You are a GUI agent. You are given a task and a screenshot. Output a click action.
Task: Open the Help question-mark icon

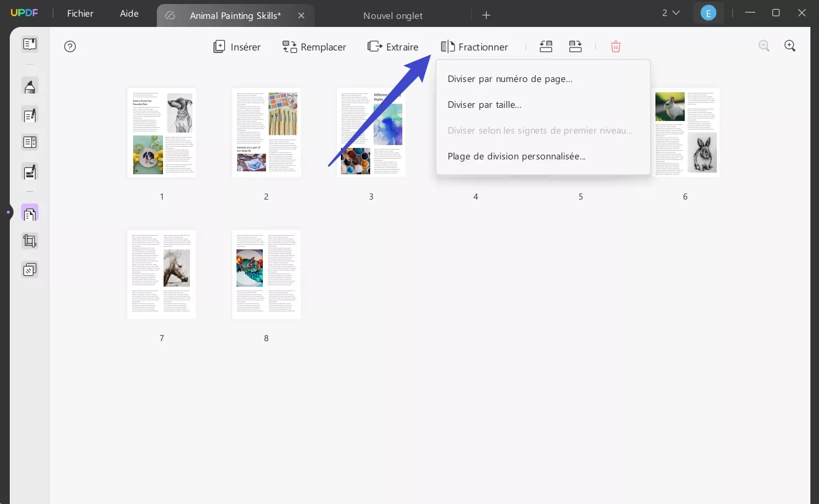[70, 46]
